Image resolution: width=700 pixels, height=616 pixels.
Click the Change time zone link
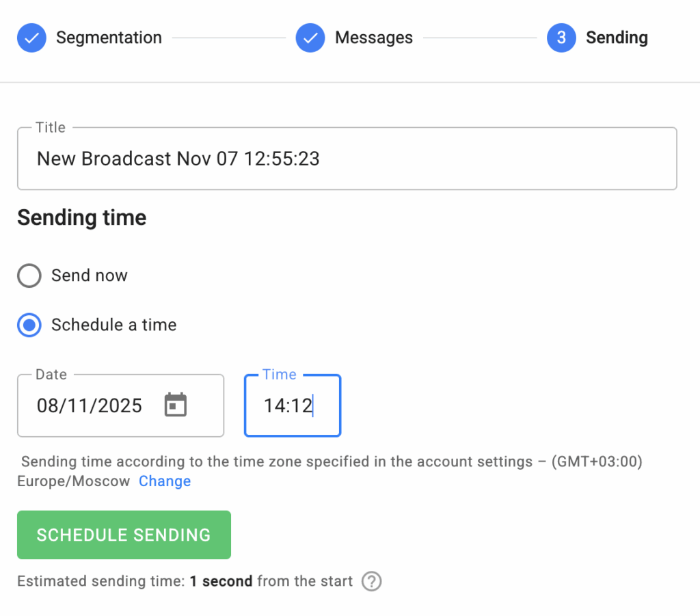[165, 481]
